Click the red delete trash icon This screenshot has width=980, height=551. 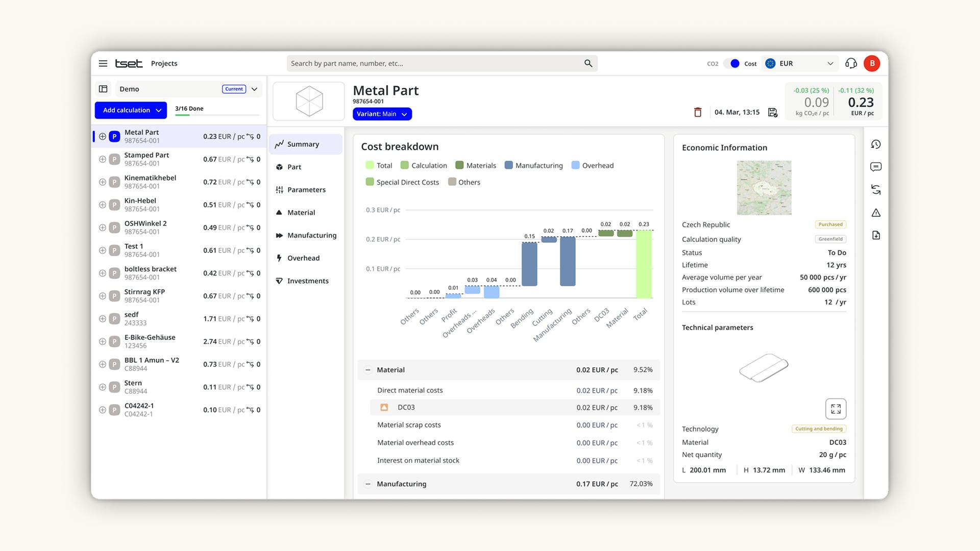[x=698, y=112]
